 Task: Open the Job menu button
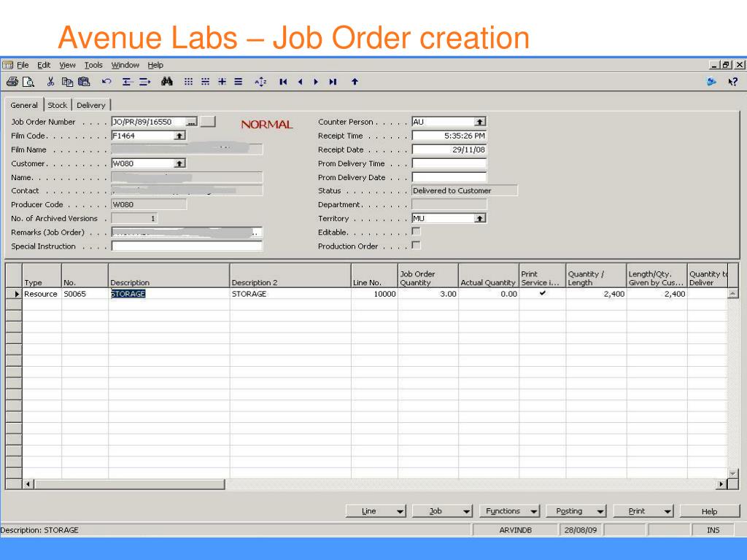click(x=442, y=511)
